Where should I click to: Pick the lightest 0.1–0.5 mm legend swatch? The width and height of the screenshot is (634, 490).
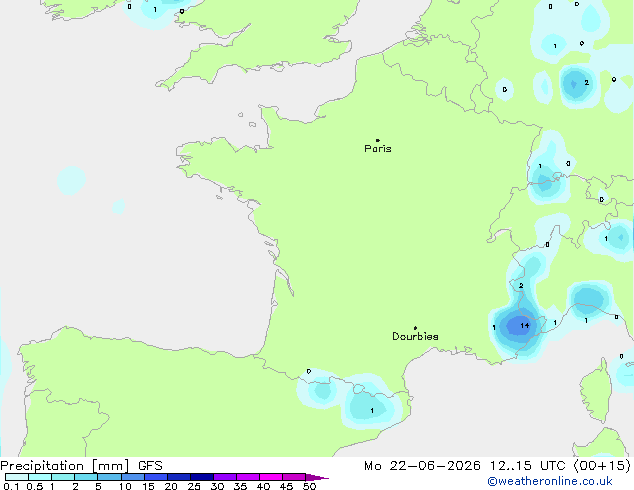point(17,477)
